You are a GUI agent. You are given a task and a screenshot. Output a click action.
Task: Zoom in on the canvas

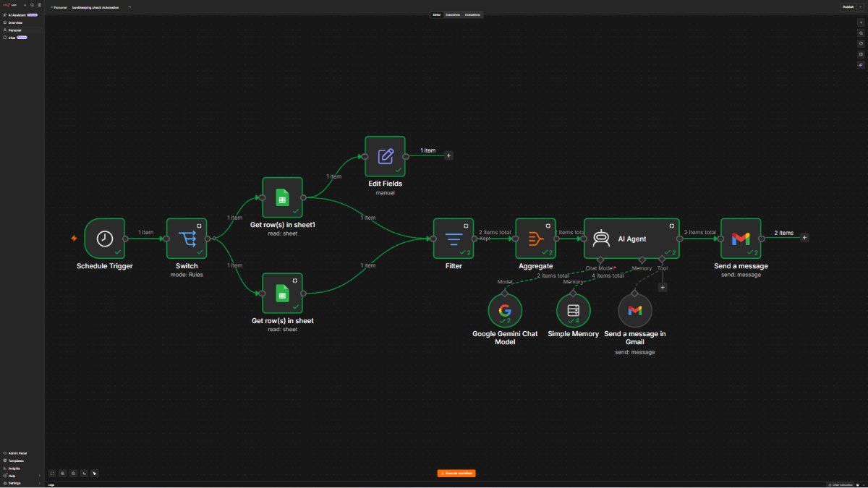coord(63,474)
